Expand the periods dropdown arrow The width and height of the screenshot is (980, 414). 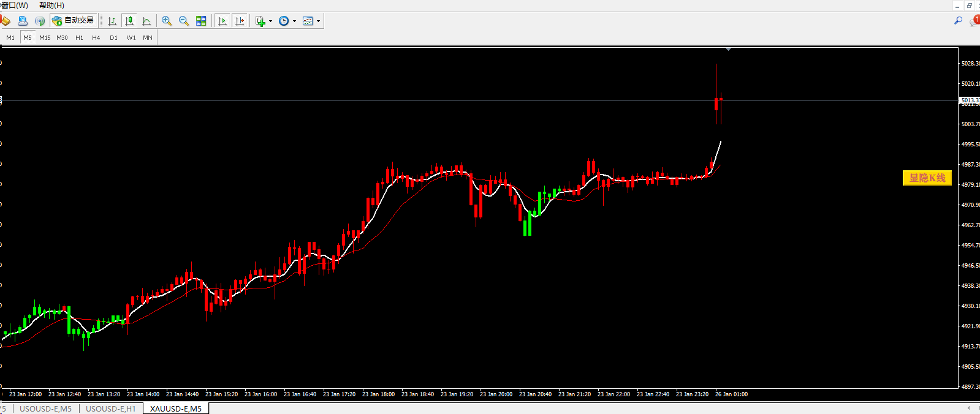coord(294,21)
